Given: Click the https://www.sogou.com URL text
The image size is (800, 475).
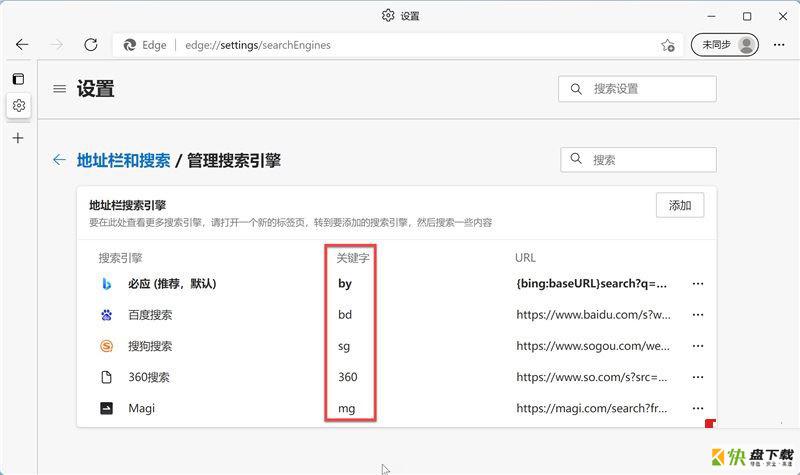Looking at the screenshot, I should [593, 346].
